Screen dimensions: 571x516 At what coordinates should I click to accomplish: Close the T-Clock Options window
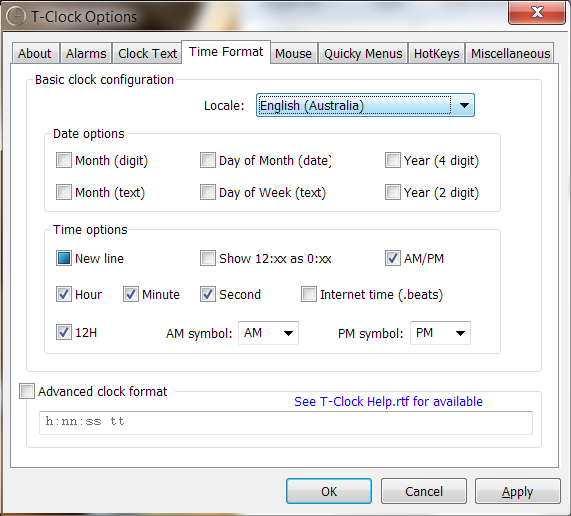[536, 13]
